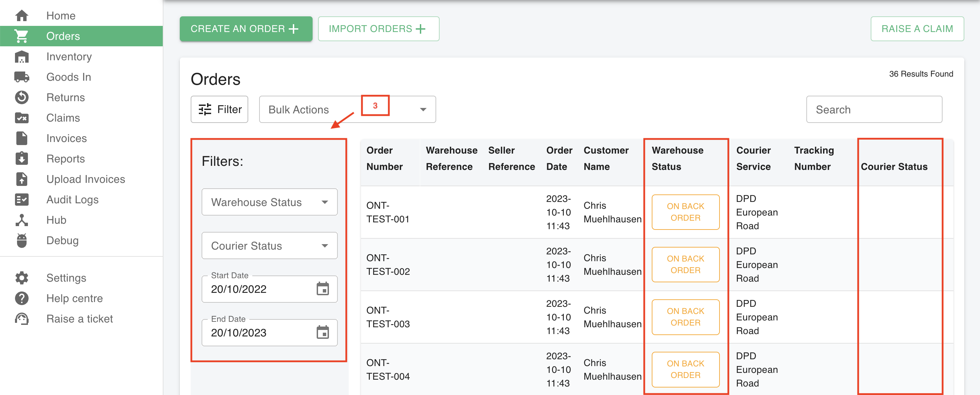Click the Warehouse Status column header

tap(677, 158)
